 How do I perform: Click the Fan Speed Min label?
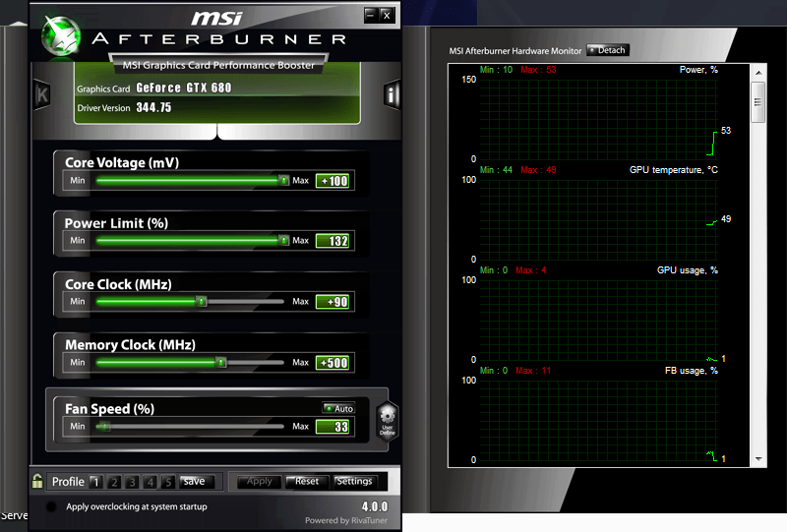78,426
